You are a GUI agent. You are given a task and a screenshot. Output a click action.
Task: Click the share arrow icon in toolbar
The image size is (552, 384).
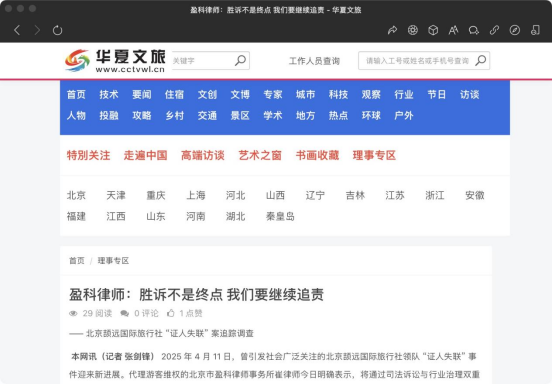click(x=392, y=30)
